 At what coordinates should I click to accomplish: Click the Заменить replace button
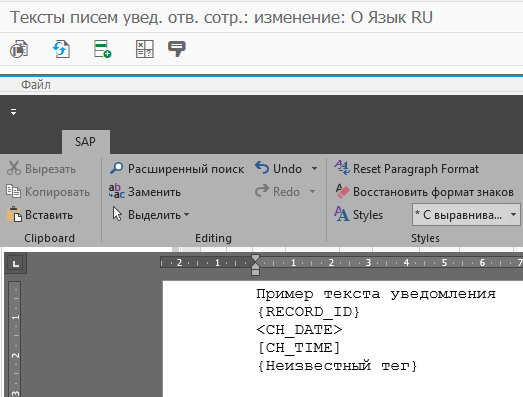coord(145,192)
